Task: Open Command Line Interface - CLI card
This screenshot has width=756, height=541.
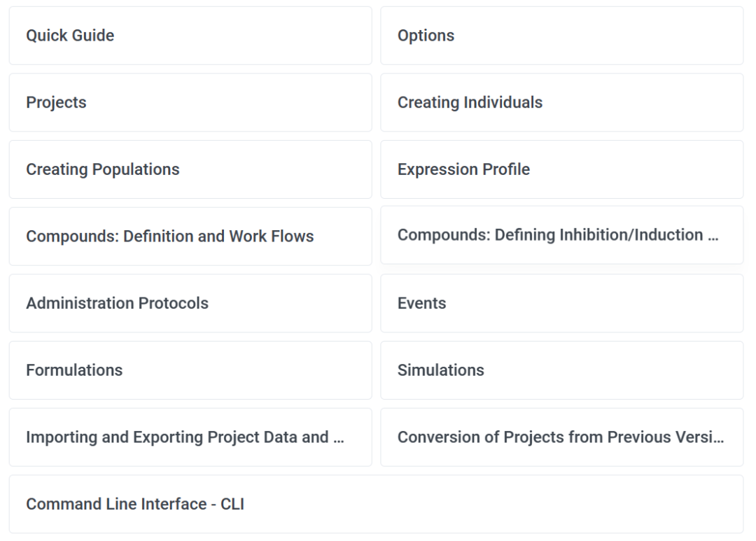Action: 376,504
